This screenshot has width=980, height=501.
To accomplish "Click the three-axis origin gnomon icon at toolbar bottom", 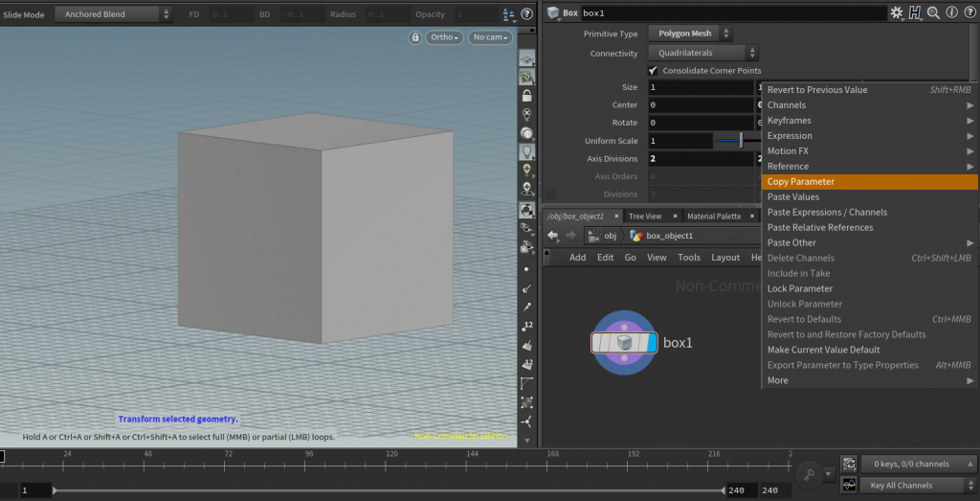I will click(x=527, y=421).
